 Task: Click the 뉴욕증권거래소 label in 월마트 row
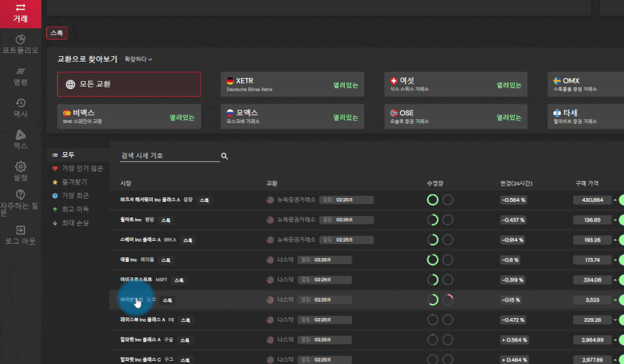pyautogui.click(x=296, y=220)
